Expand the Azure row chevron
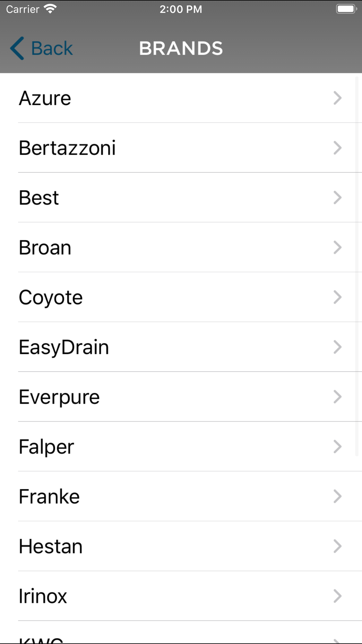The image size is (362, 644). pos(337,98)
